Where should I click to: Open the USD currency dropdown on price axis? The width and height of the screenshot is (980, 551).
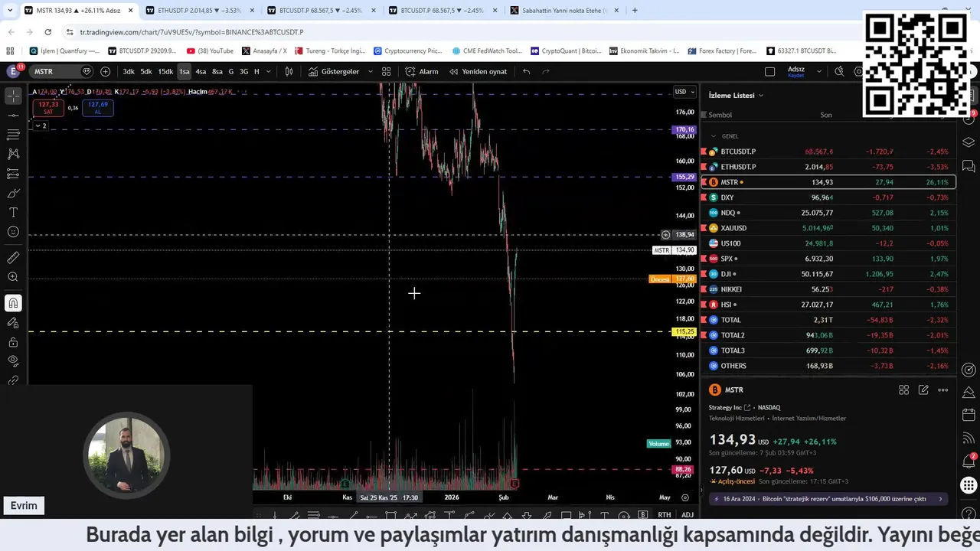[684, 92]
